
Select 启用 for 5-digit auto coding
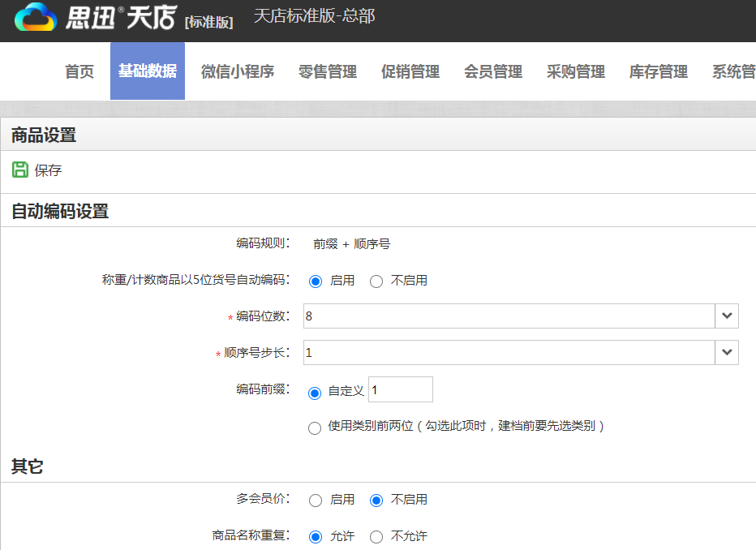pyautogui.click(x=314, y=281)
